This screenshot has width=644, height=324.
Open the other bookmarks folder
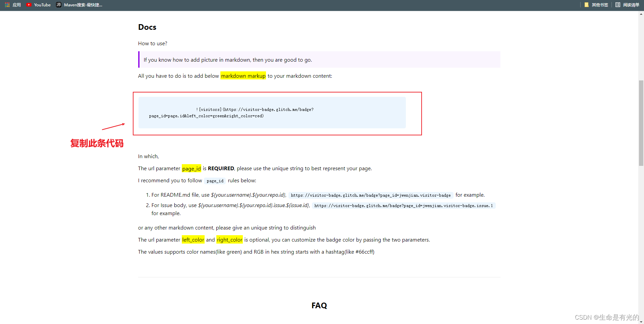(596, 5)
